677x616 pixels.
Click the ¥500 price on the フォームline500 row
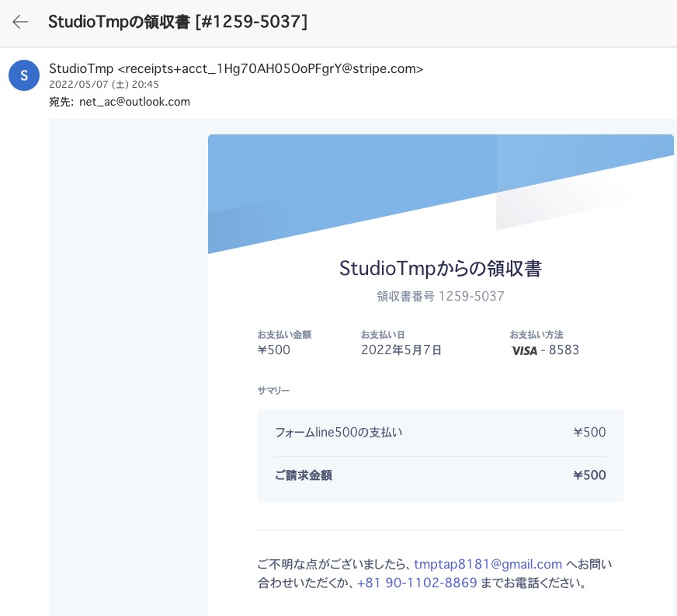(x=590, y=432)
